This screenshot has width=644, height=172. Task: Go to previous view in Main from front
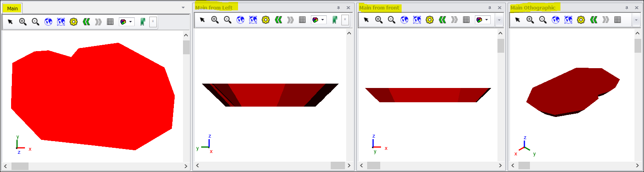coord(442,20)
